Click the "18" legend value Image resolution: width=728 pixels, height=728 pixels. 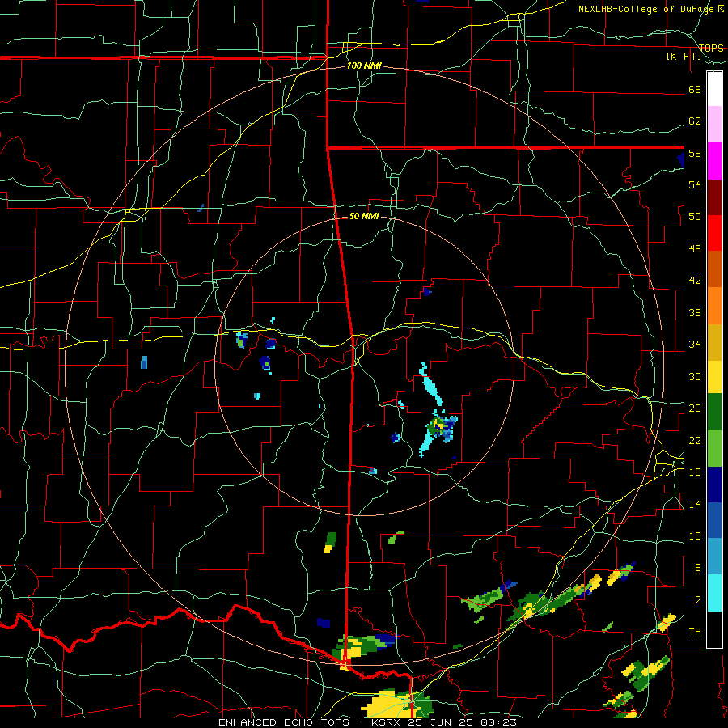(x=695, y=472)
